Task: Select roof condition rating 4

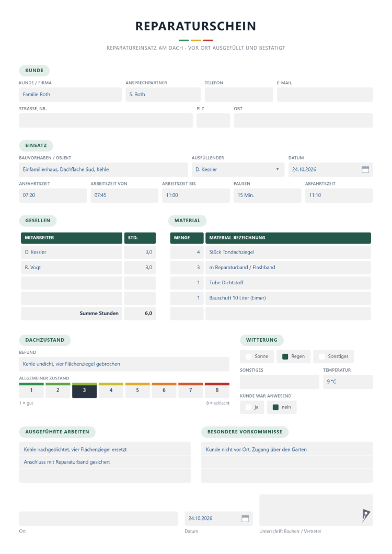Action: pos(111,390)
